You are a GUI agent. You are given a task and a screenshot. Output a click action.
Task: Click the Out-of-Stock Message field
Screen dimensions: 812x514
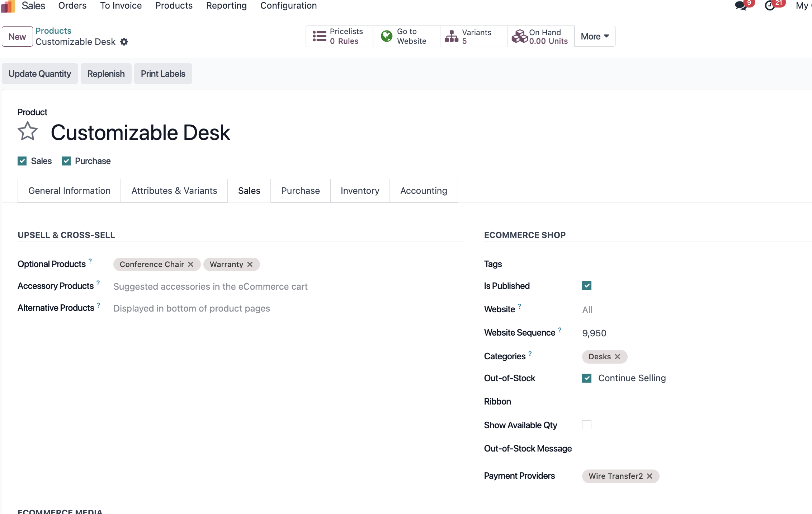point(696,449)
